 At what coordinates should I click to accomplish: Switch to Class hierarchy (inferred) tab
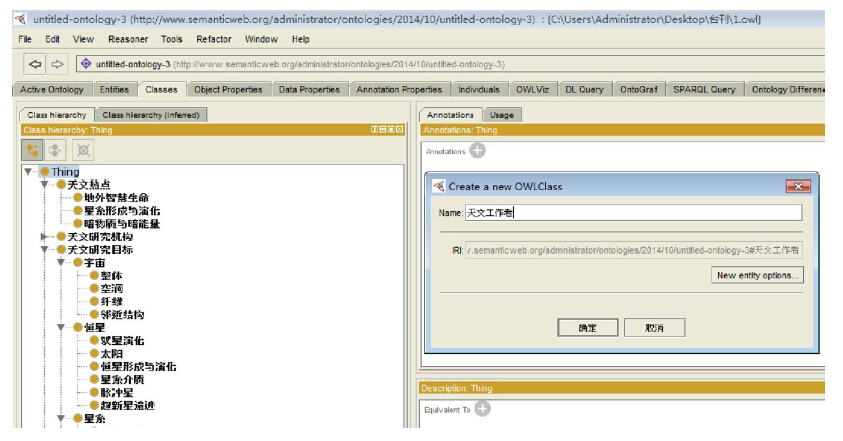(x=151, y=115)
